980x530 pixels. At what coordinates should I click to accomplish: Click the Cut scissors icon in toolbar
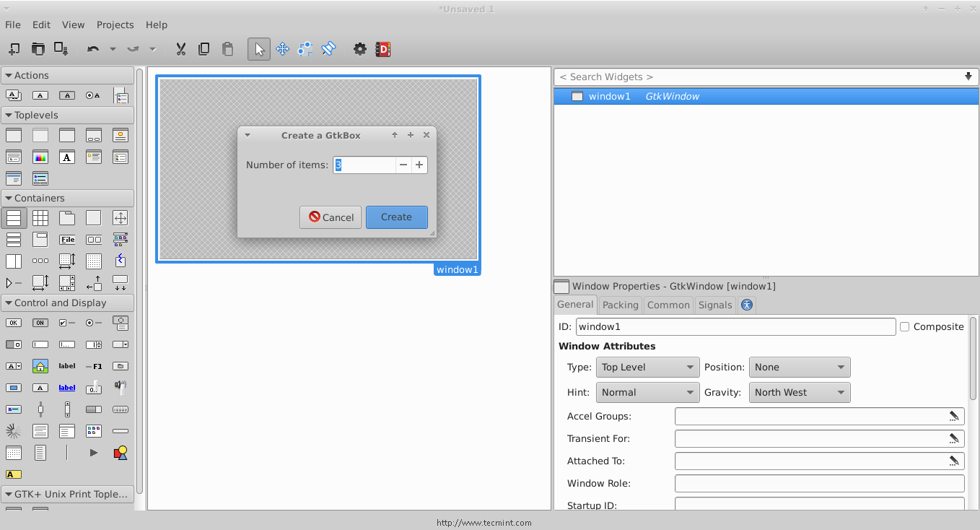click(x=181, y=49)
